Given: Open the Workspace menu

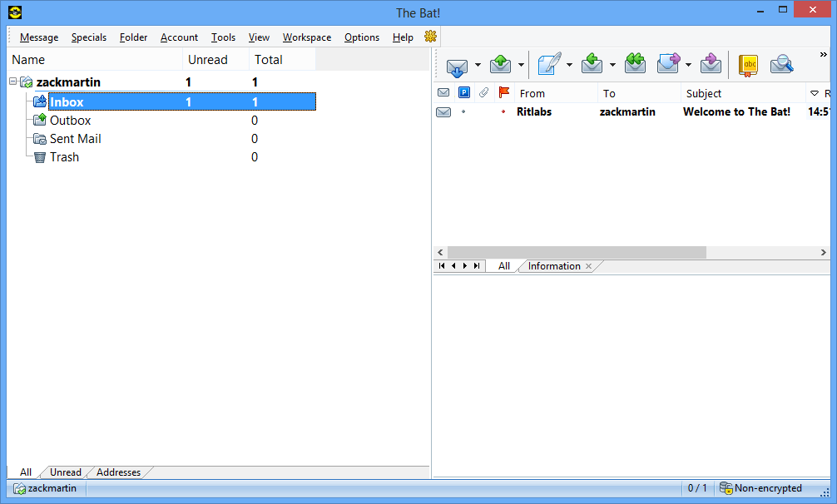Looking at the screenshot, I should (307, 37).
